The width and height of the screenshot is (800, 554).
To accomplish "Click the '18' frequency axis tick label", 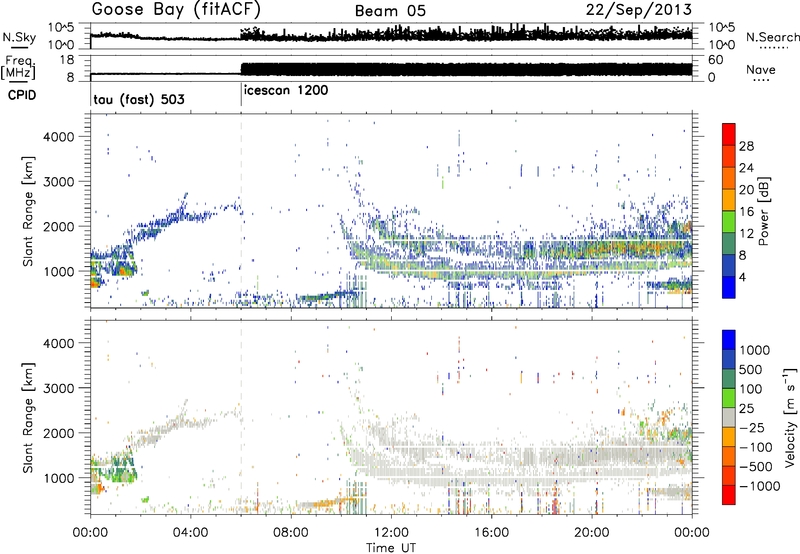I will 66,60.
